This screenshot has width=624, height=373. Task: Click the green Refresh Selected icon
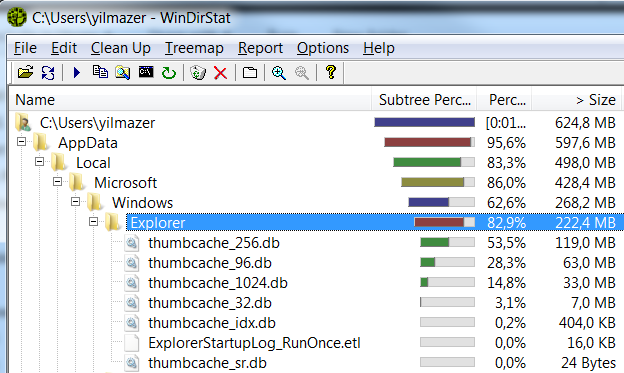[x=169, y=72]
